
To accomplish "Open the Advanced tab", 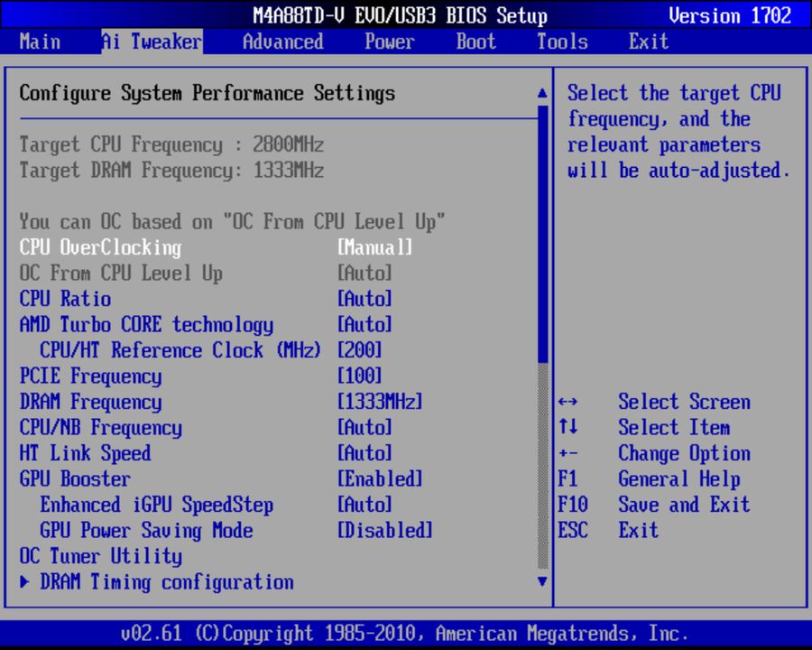I will point(281,42).
